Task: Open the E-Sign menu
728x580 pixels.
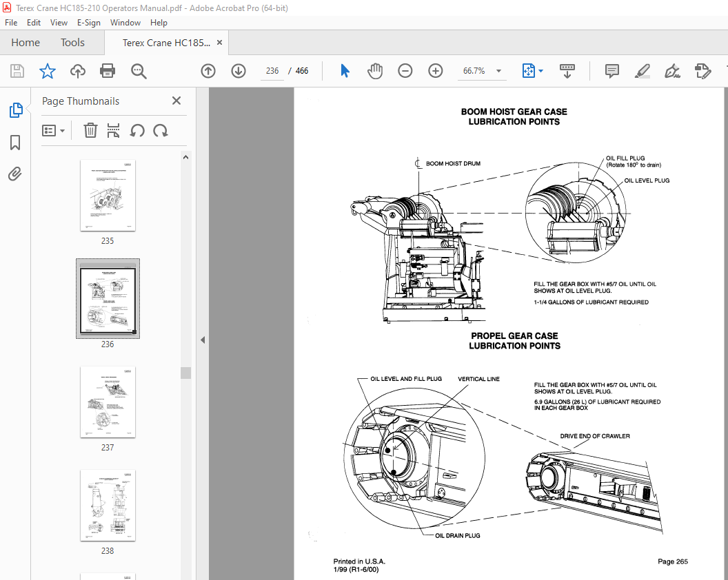Action: (x=89, y=23)
